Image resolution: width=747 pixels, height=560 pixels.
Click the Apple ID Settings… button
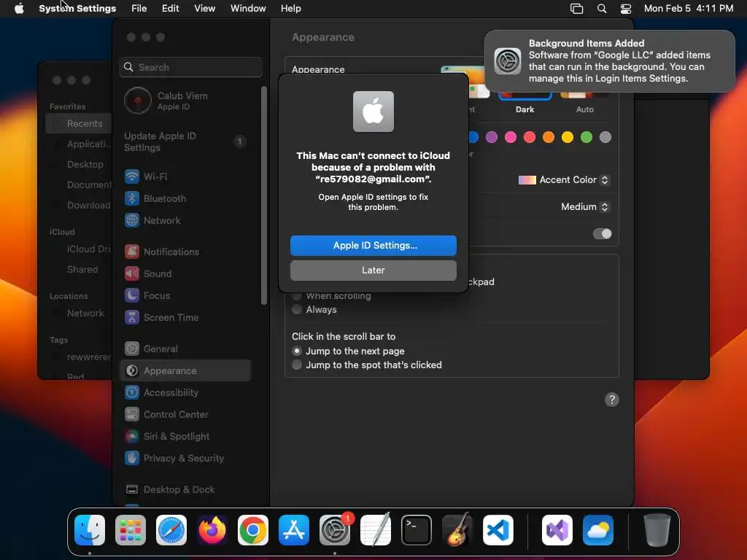[373, 245]
